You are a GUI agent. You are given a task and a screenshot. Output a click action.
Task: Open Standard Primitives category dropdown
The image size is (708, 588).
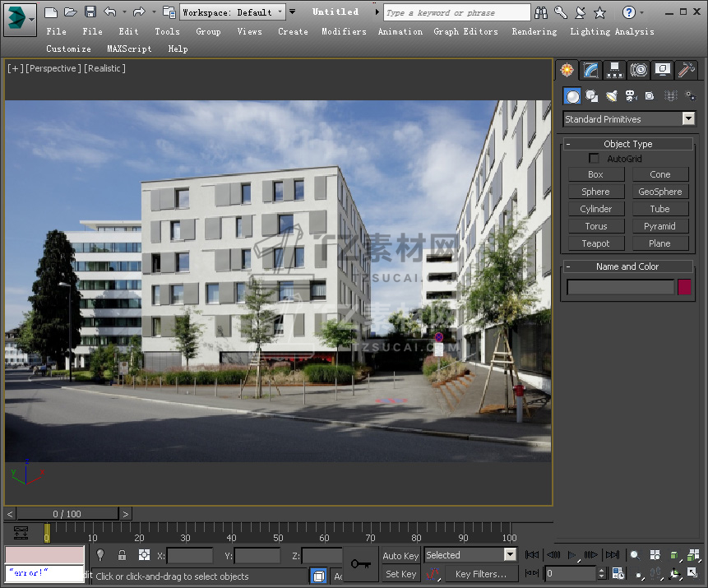(629, 119)
